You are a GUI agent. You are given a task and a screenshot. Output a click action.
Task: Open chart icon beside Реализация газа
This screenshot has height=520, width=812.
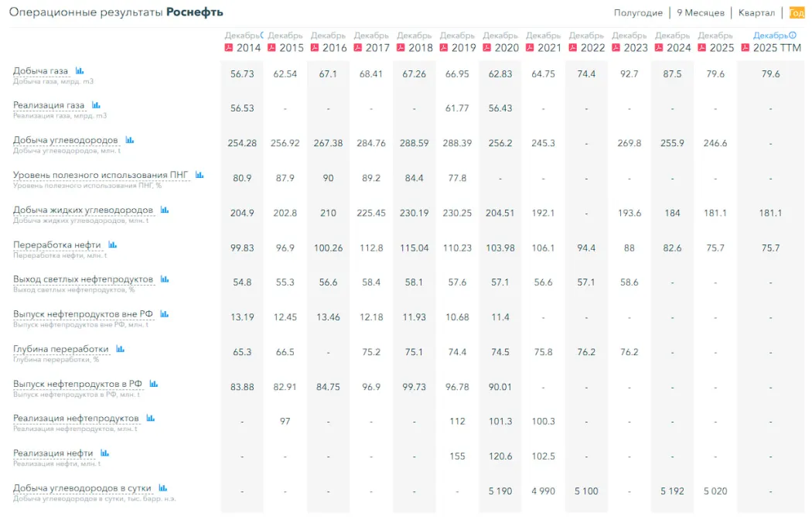pyautogui.click(x=97, y=105)
